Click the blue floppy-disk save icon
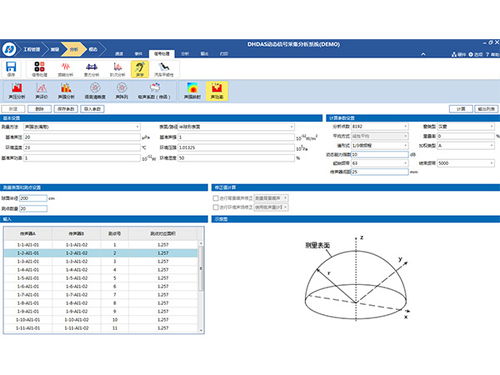 pyautogui.click(x=11, y=69)
